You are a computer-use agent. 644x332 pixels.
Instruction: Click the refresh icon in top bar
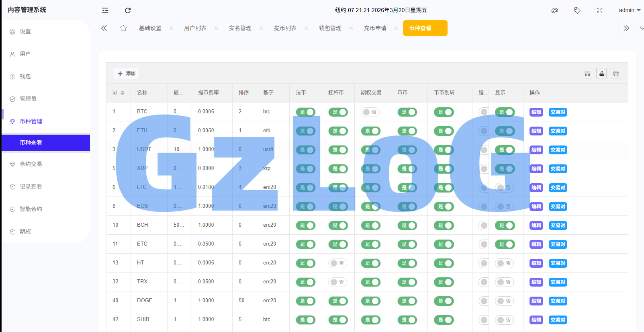click(x=128, y=10)
